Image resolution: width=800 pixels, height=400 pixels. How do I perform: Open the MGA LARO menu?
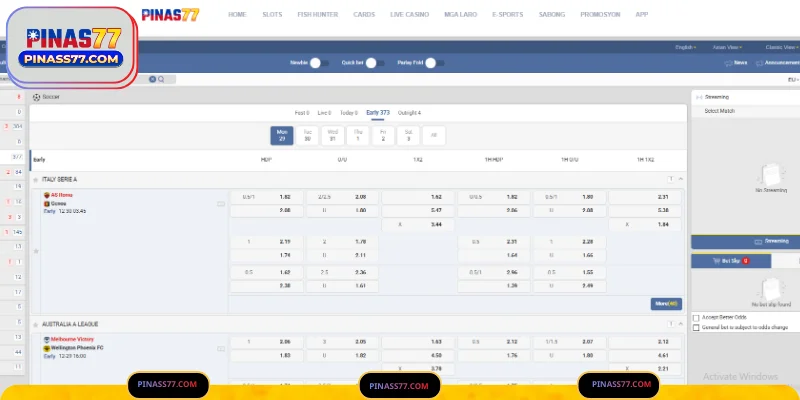point(460,15)
